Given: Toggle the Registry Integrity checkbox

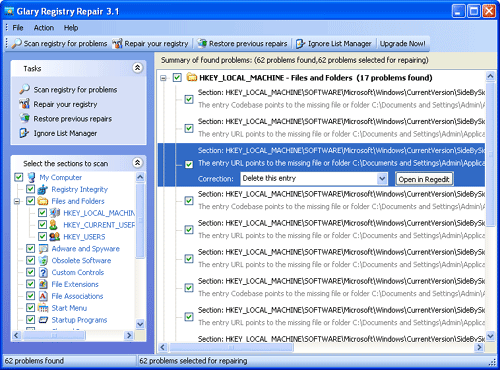Looking at the screenshot, I should (x=31, y=189).
